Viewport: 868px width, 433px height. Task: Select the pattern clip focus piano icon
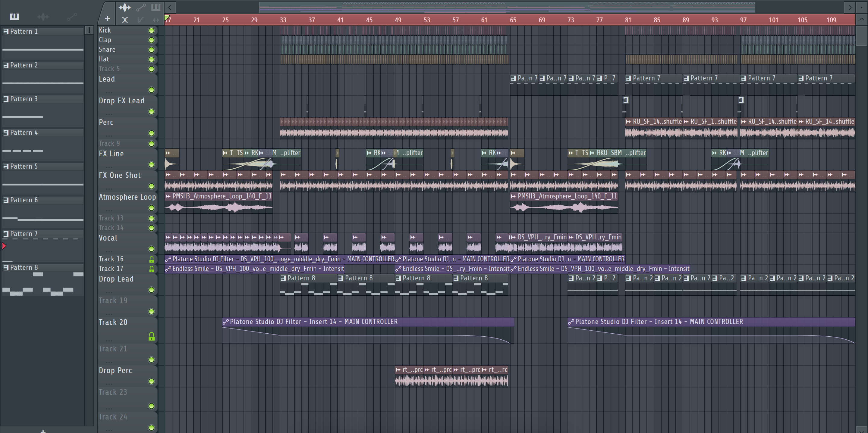[x=156, y=7]
